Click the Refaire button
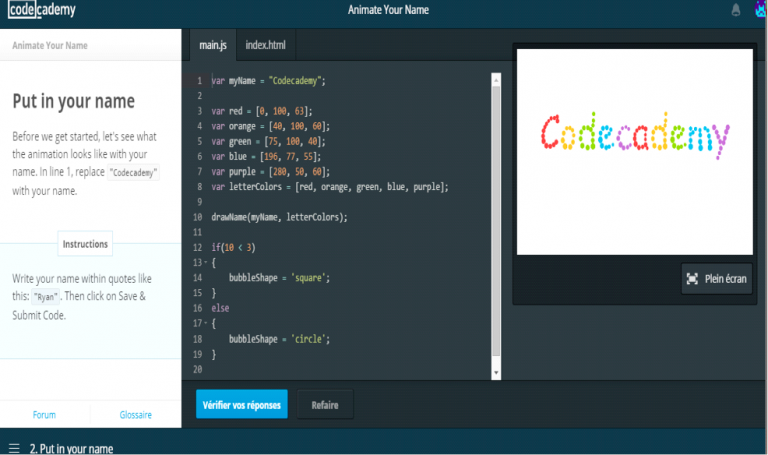 coord(325,405)
